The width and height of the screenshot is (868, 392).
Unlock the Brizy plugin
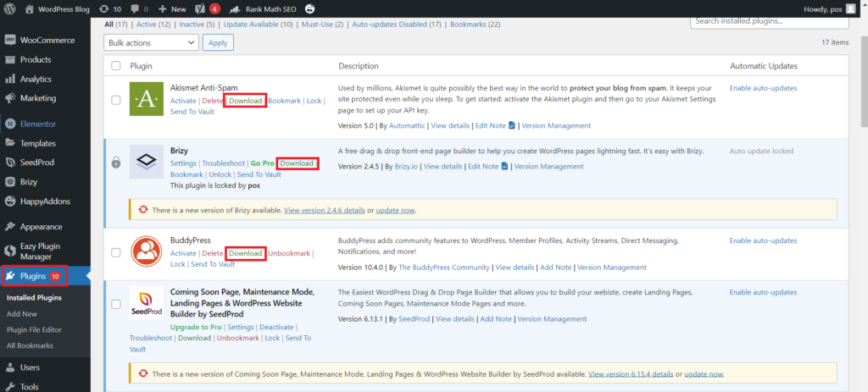pos(220,174)
